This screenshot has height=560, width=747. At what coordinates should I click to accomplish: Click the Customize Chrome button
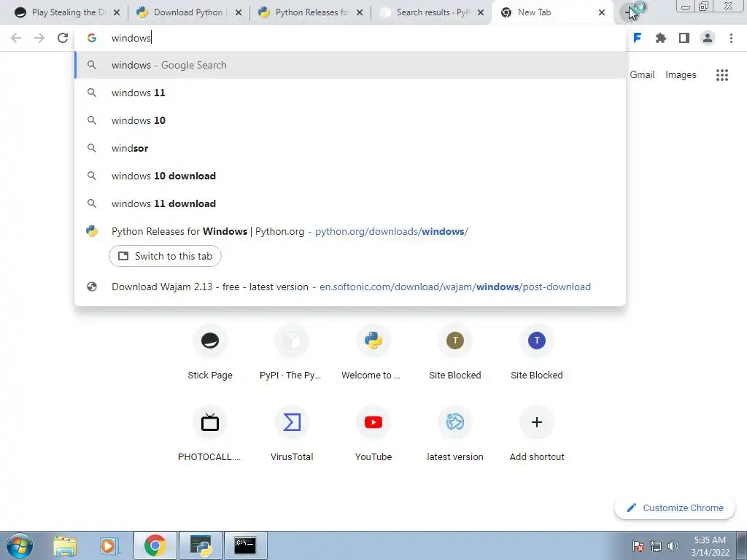(675, 508)
